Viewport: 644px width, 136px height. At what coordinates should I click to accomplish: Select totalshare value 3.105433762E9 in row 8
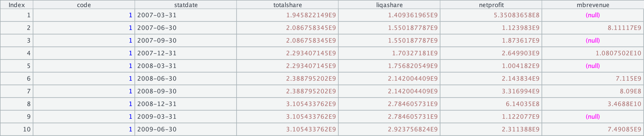(x=288, y=104)
